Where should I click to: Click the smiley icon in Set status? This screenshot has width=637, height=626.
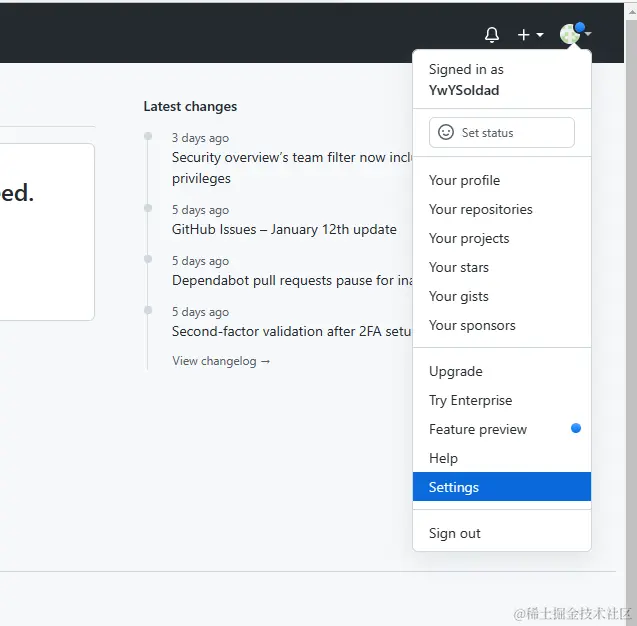click(446, 132)
